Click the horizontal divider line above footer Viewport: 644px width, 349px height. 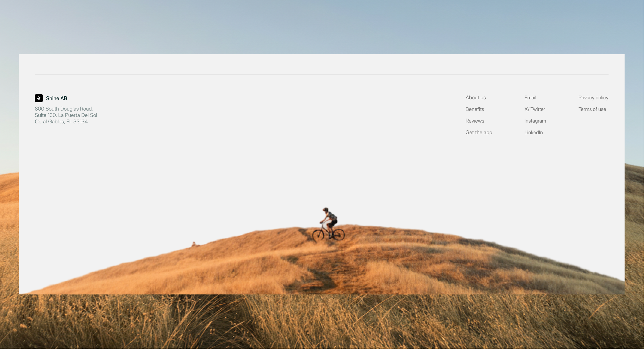pyautogui.click(x=322, y=74)
